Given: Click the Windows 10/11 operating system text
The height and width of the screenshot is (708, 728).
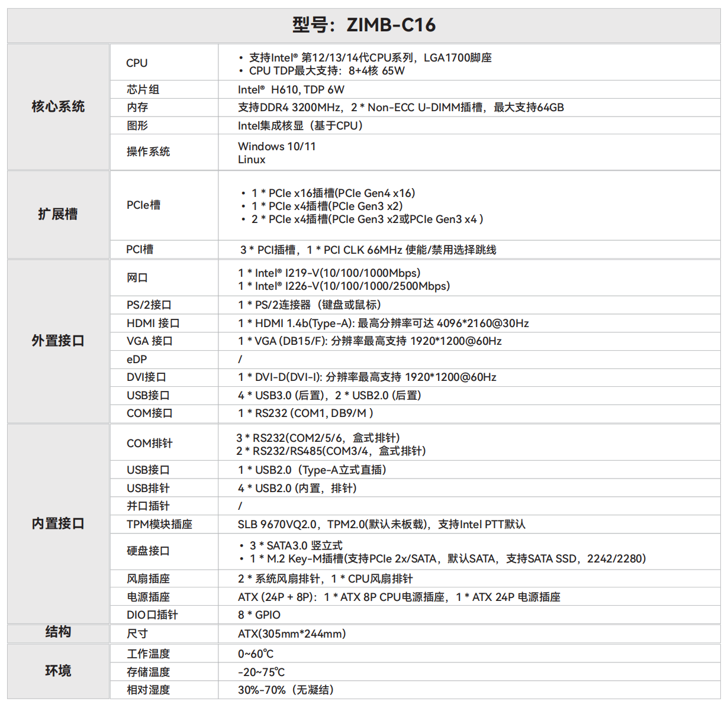Looking at the screenshot, I should 276,146.
